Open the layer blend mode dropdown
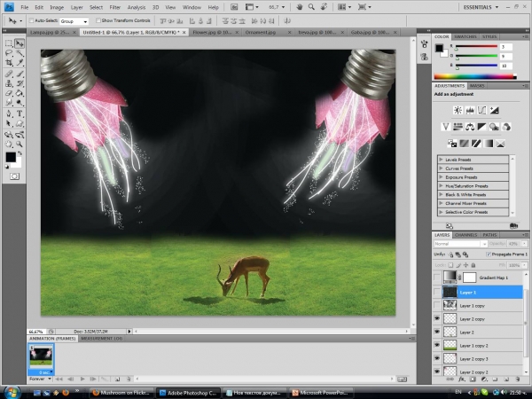This screenshot has width=532, height=399. tap(460, 244)
